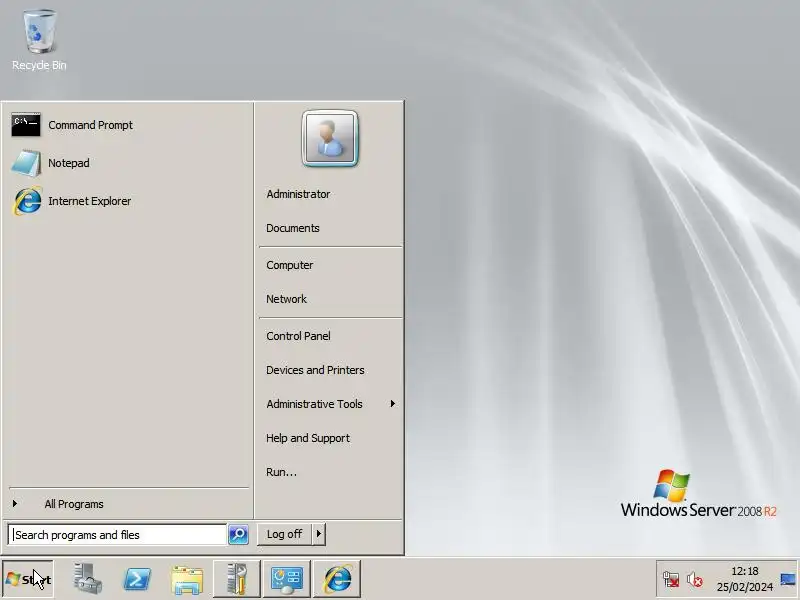Open the Run... dialog
Image resolution: width=800 pixels, height=600 pixels.
coord(281,472)
